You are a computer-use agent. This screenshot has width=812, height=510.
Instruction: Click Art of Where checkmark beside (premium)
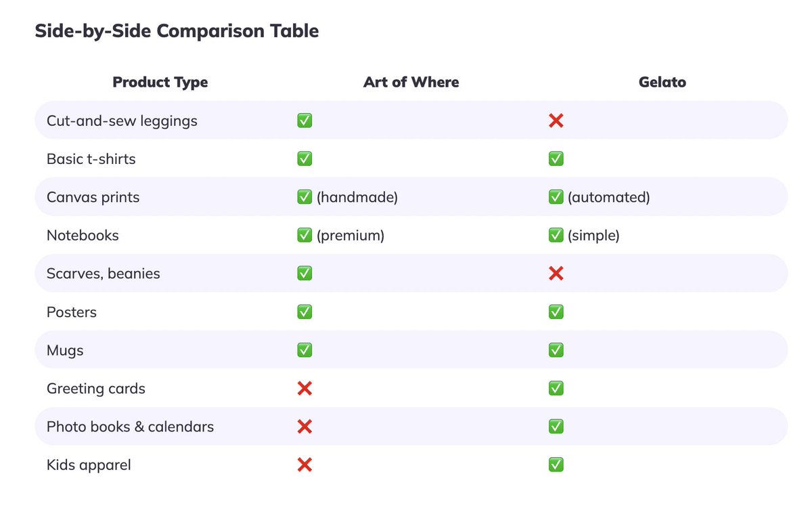point(304,235)
